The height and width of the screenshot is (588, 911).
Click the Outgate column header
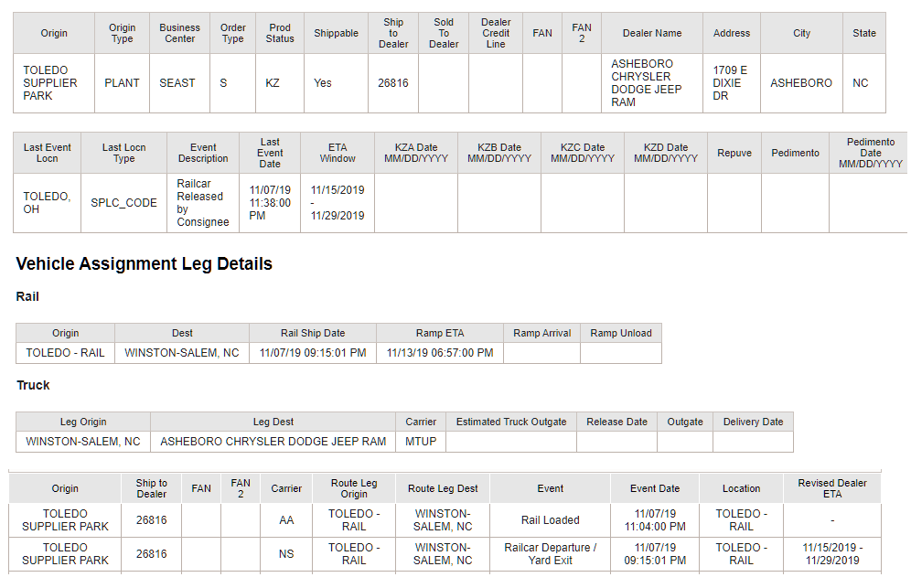pyautogui.click(x=685, y=422)
